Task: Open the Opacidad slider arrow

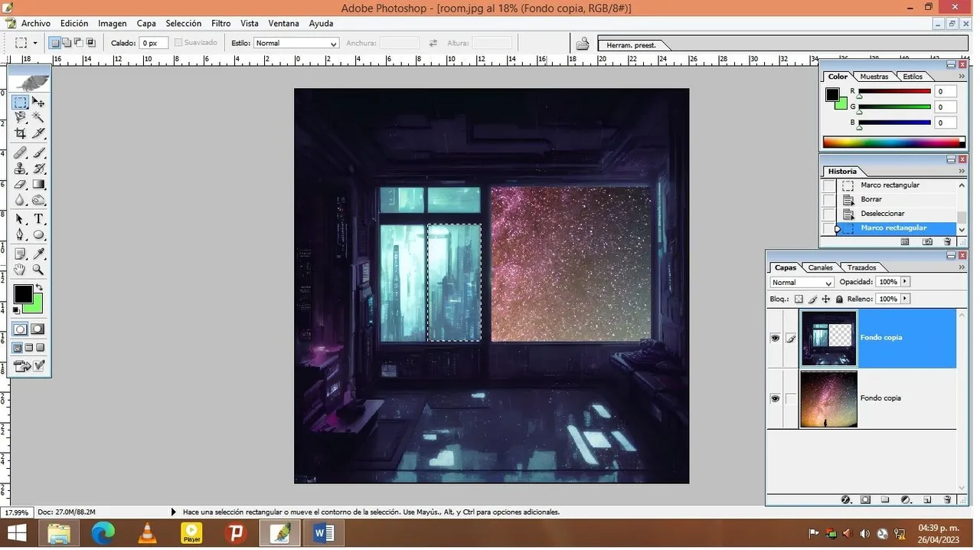Action: click(905, 282)
